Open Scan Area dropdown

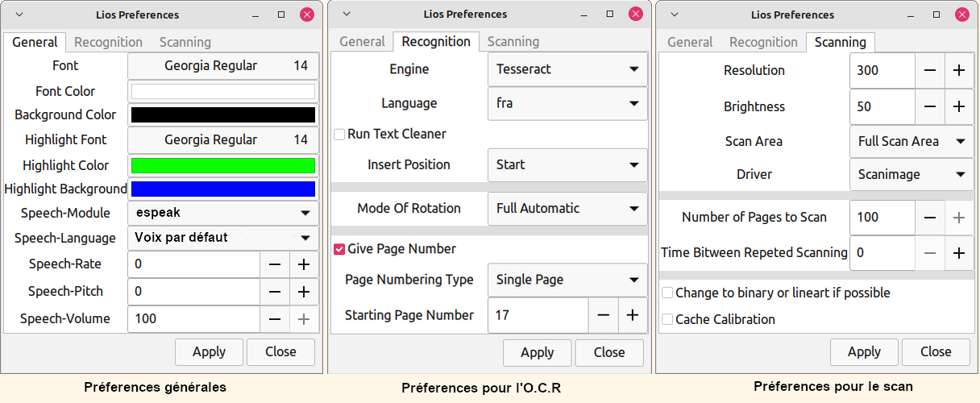pyautogui.click(x=910, y=142)
